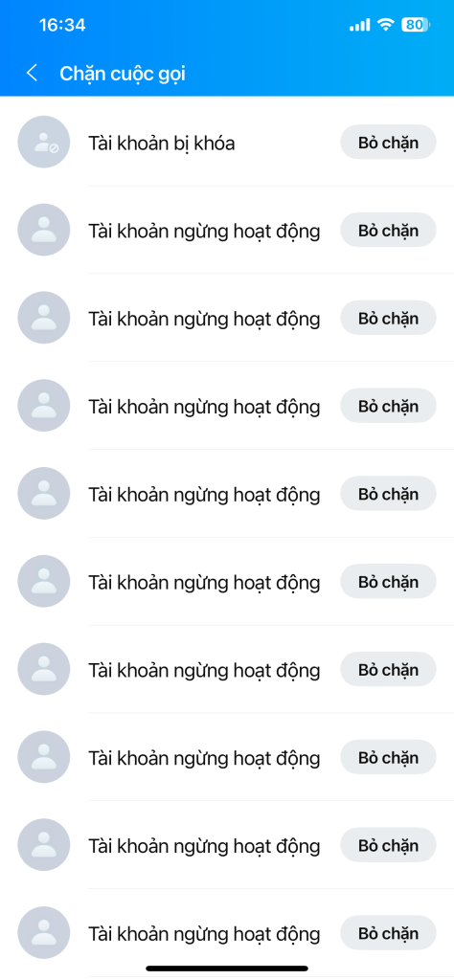Tap the avatar of the last listed account

click(x=44, y=932)
